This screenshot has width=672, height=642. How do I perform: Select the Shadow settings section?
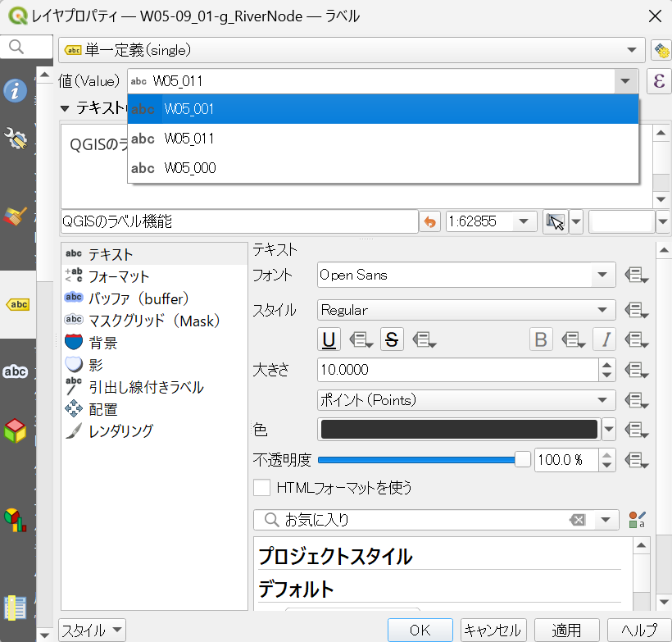[154, 365]
